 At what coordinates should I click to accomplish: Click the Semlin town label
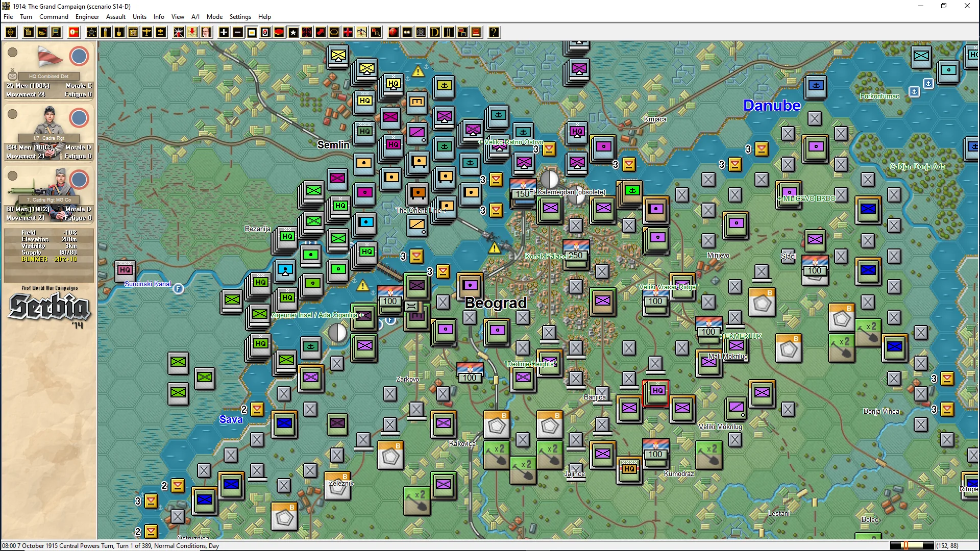pyautogui.click(x=333, y=145)
